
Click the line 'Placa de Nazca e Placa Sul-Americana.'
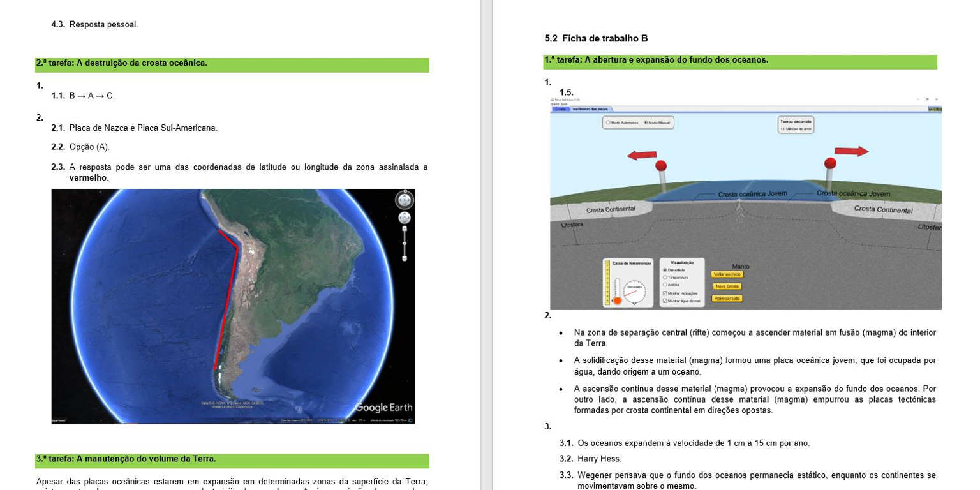coord(144,128)
